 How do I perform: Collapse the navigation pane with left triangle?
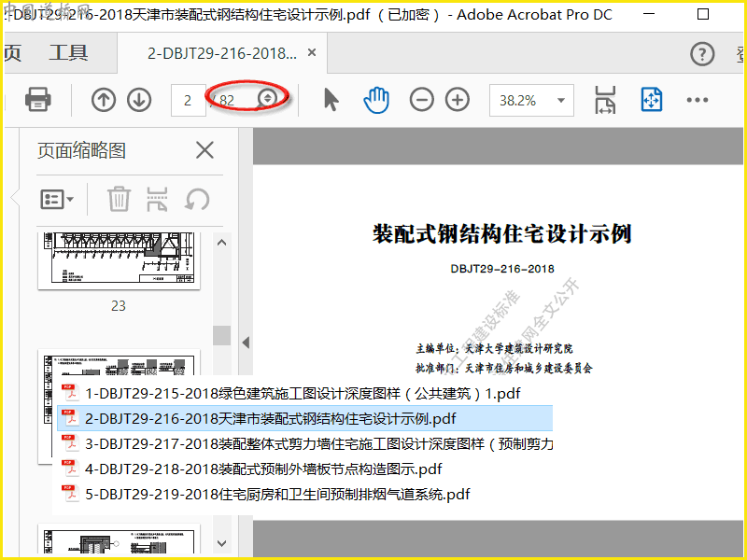(x=246, y=343)
